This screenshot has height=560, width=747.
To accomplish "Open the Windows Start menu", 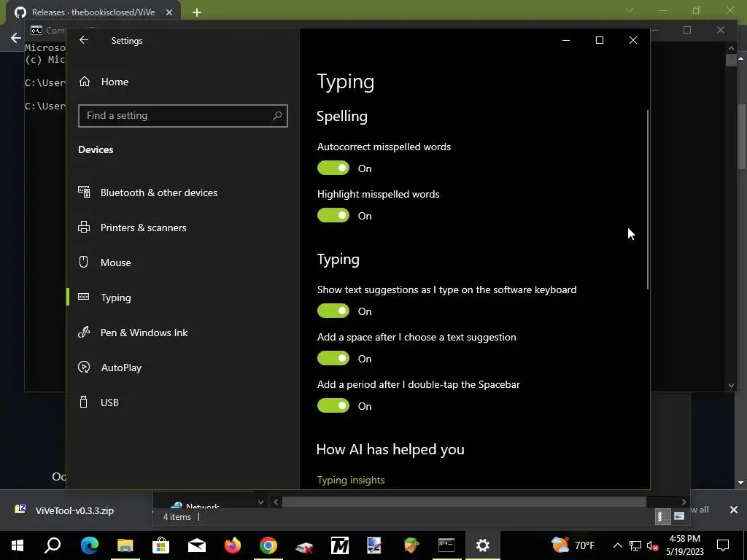I will 18,545.
